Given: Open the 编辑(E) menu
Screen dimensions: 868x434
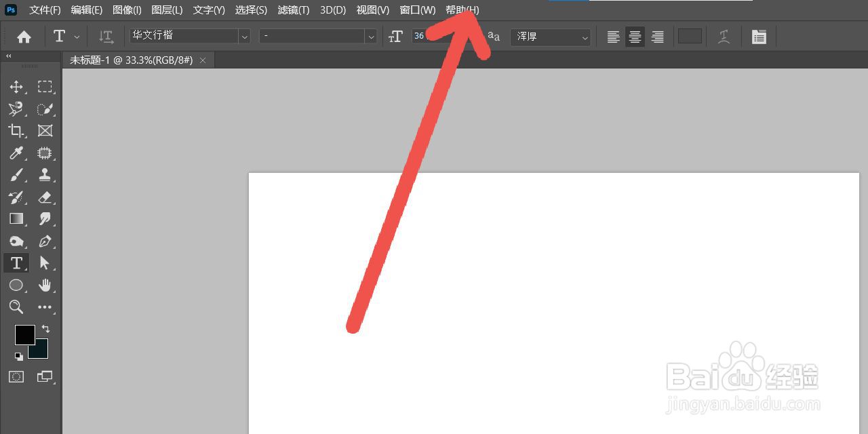Looking at the screenshot, I should (x=87, y=10).
